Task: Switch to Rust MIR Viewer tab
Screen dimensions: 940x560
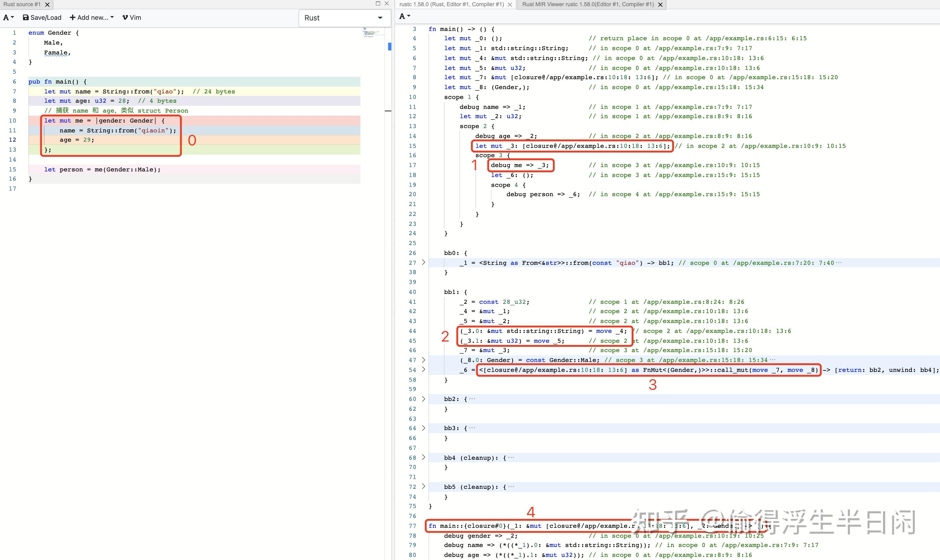Action: 587,5
